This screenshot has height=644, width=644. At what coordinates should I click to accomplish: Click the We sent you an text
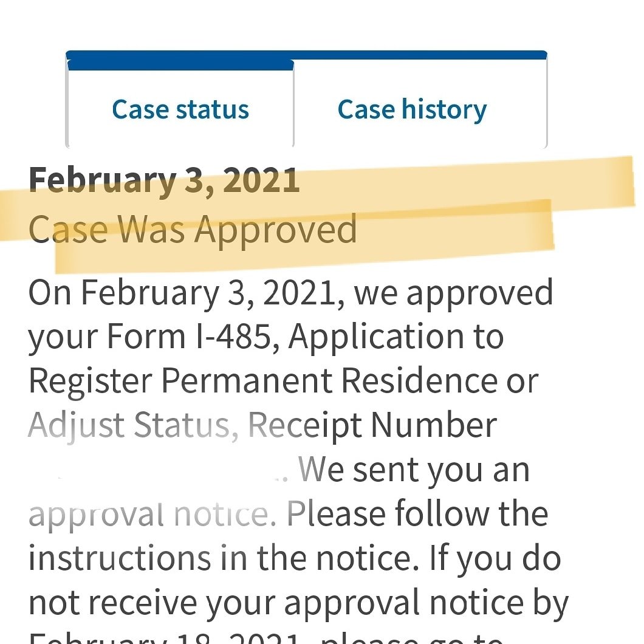(x=414, y=470)
